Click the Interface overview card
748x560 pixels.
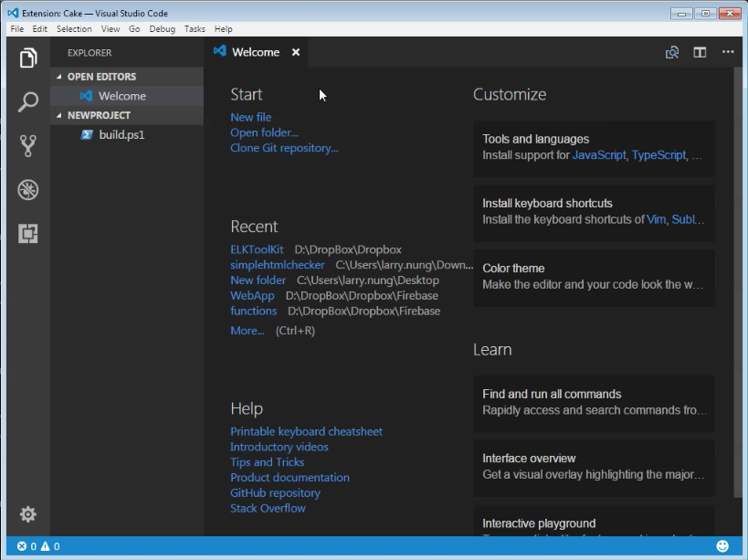pyautogui.click(x=594, y=468)
